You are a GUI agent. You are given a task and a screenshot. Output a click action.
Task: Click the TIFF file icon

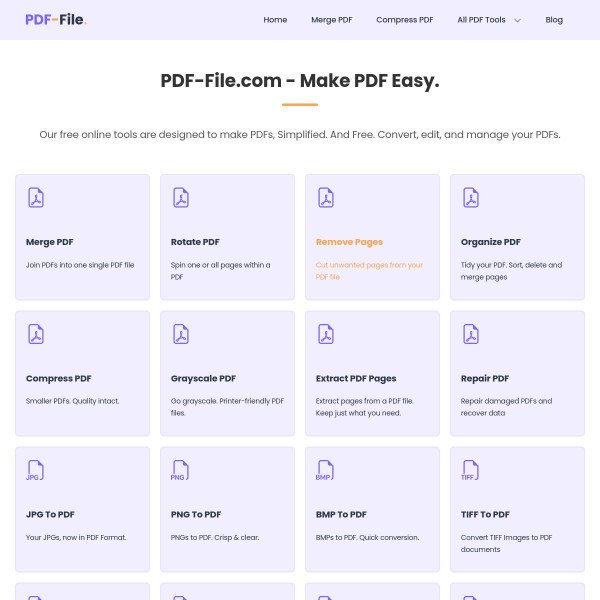pos(470,470)
